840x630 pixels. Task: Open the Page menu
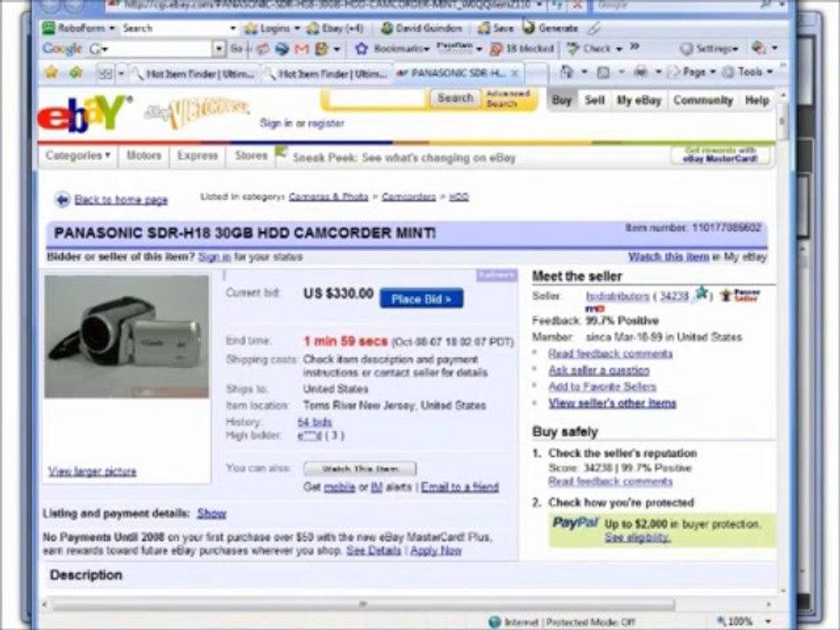[x=692, y=72]
